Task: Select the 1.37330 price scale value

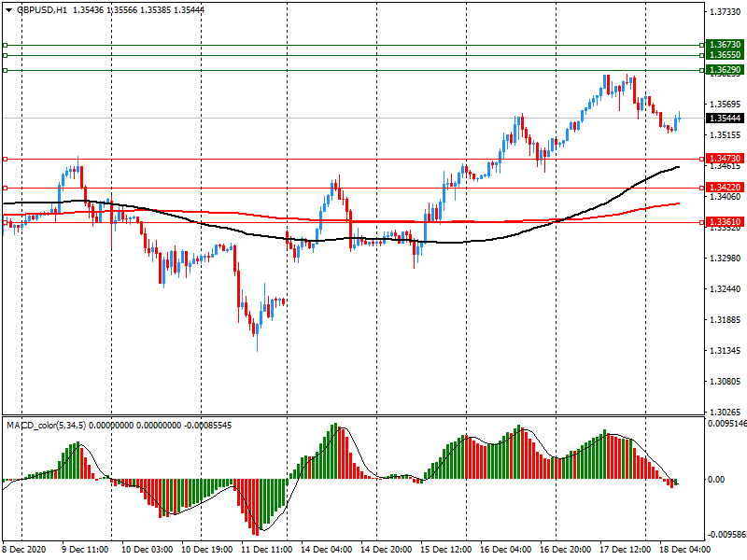Action: tap(725, 12)
